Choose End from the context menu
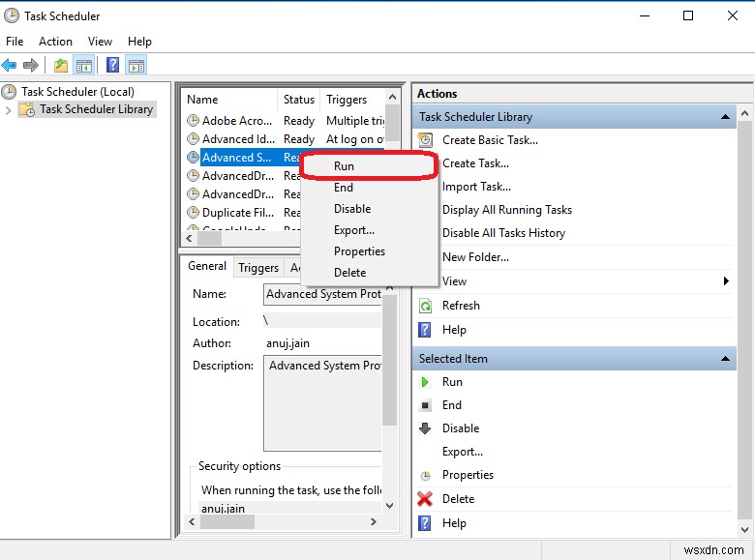Image resolution: width=755 pixels, height=560 pixels. tap(369, 187)
